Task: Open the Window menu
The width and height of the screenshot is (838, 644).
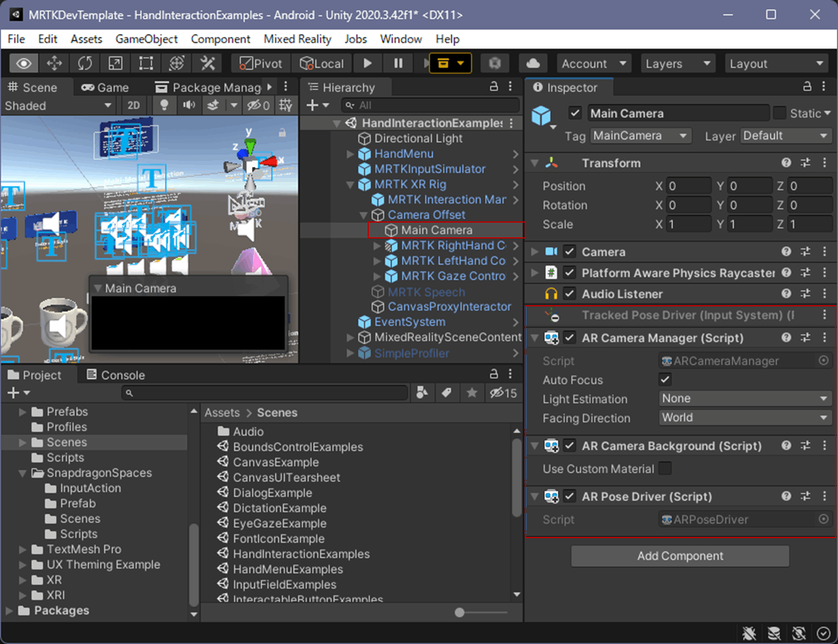Action: [x=401, y=39]
